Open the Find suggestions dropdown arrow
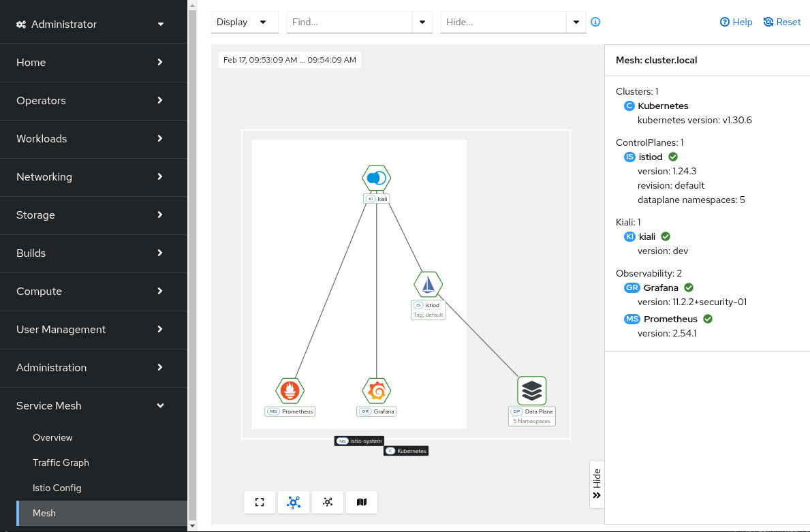 (422, 22)
